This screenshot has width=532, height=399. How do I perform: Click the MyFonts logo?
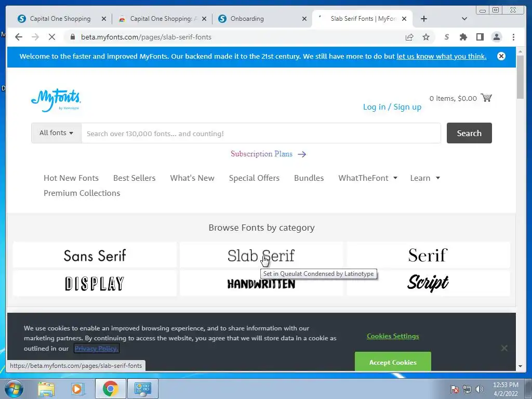[x=56, y=100]
